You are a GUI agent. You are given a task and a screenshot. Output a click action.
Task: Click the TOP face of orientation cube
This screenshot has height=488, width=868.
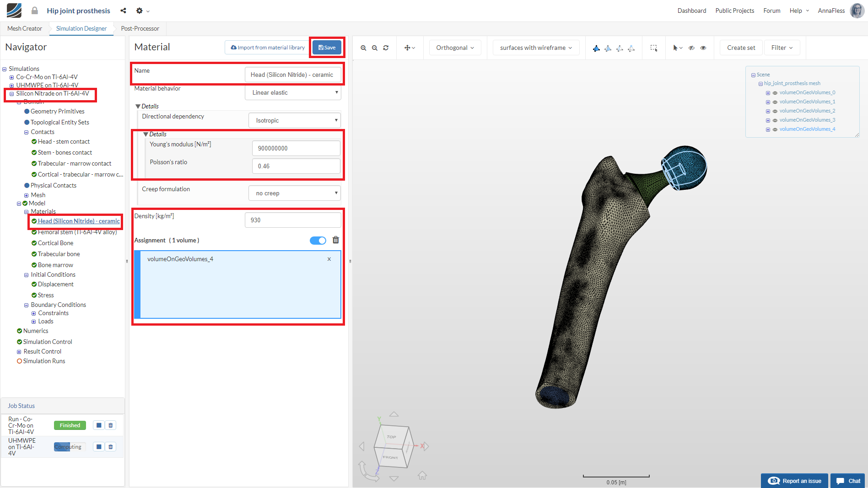[x=392, y=437]
